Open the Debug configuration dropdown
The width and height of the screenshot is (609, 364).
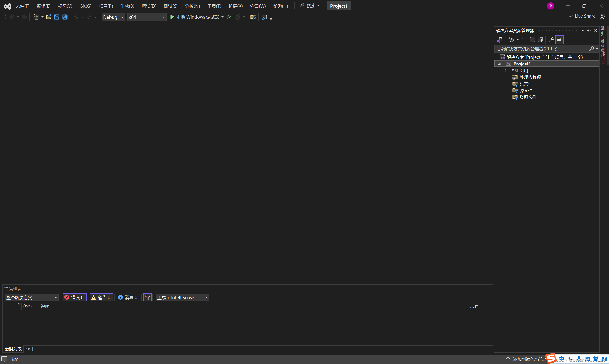click(x=113, y=17)
